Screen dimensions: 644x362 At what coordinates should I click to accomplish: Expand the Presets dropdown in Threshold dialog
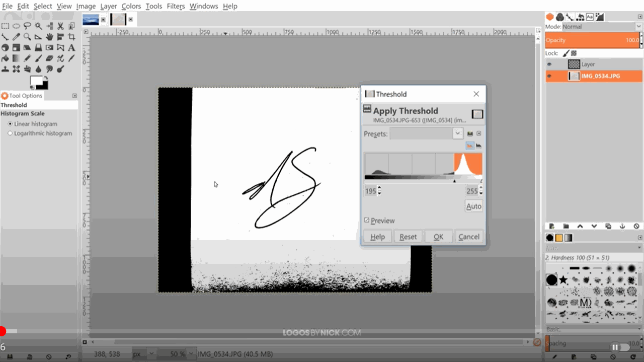pos(457,133)
